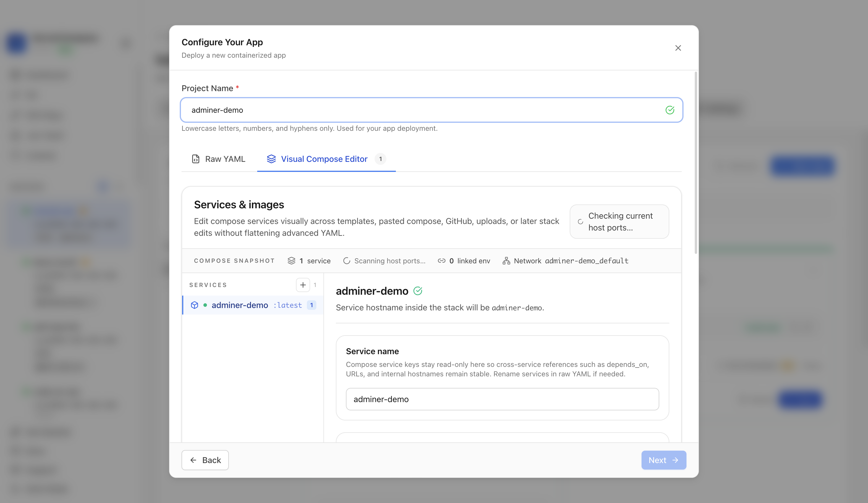Click the cube icon of adminer-demo service
This screenshot has height=503, width=868.
pos(194,305)
